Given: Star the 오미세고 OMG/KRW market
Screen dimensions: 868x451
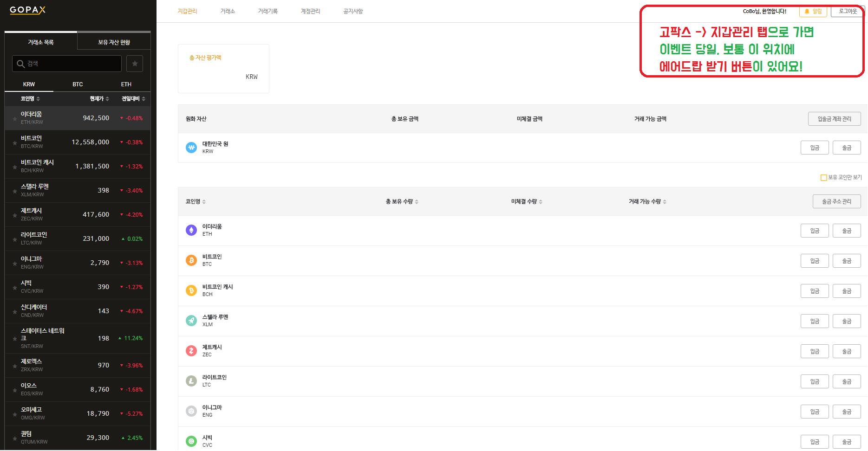Looking at the screenshot, I should click(x=15, y=414).
